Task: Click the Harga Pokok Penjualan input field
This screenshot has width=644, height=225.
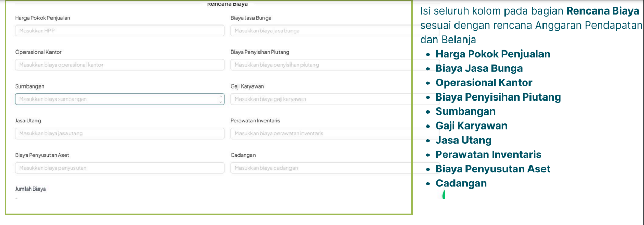Action: click(x=120, y=31)
